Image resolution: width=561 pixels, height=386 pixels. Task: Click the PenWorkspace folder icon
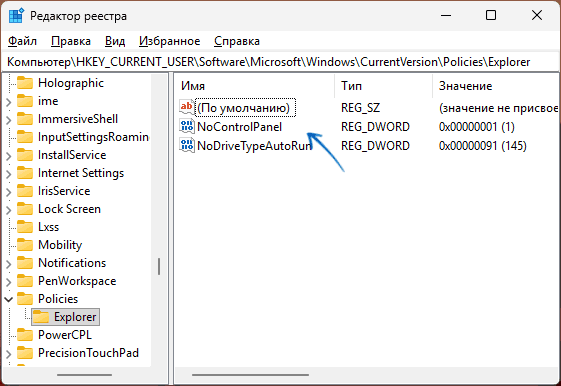(25, 281)
